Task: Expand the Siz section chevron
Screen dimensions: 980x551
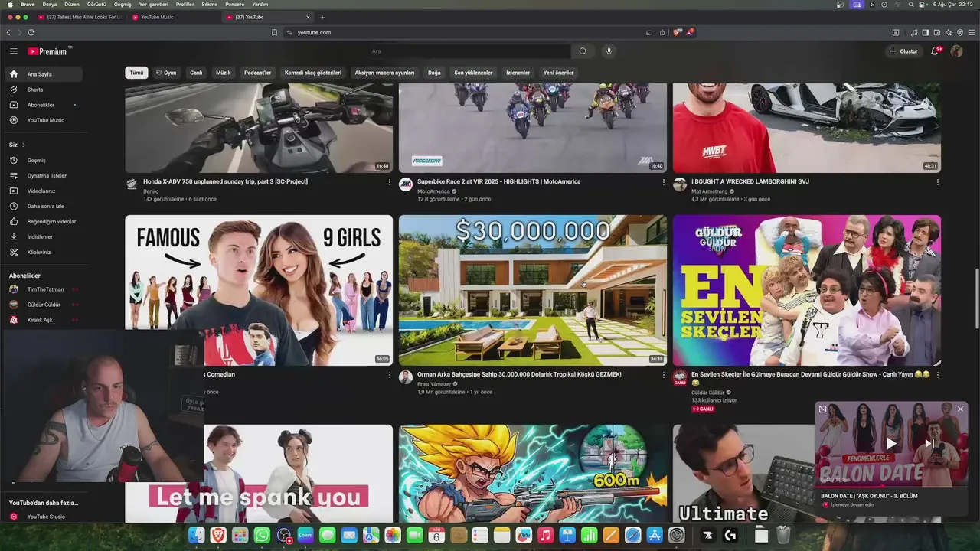Action: [x=23, y=145]
